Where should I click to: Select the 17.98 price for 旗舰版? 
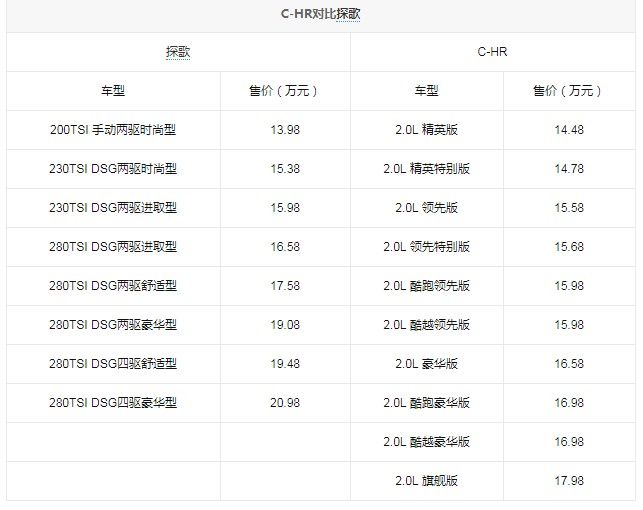point(567,481)
